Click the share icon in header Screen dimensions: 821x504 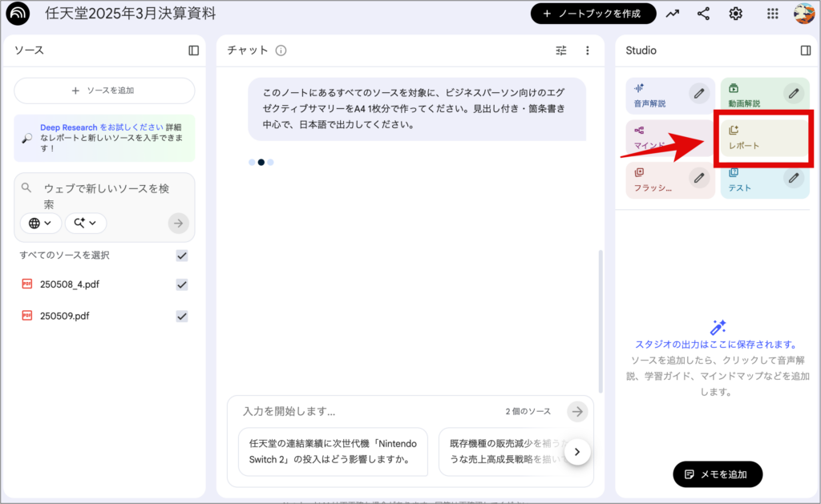pyautogui.click(x=703, y=14)
